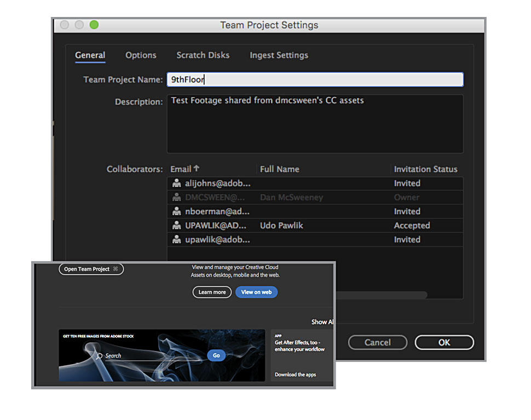The height and width of the screenshot is (420, 531).
Task: Click the Show All link
Action: 322,322
